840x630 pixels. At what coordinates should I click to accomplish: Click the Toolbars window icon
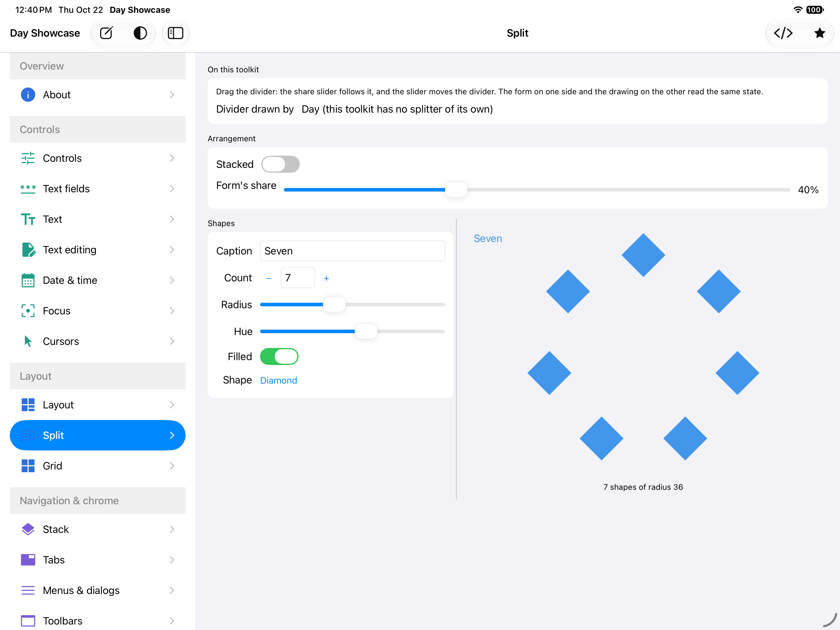point(28,621)
